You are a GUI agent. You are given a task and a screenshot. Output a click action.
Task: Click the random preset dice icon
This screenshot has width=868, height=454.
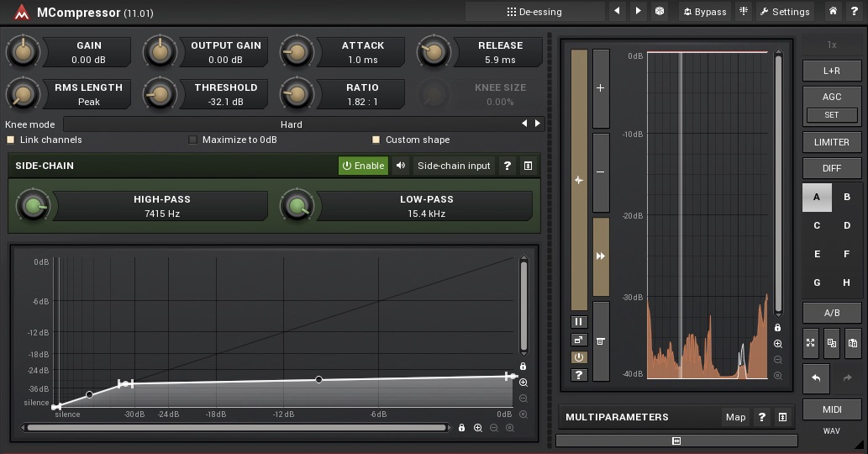point(660,11)
